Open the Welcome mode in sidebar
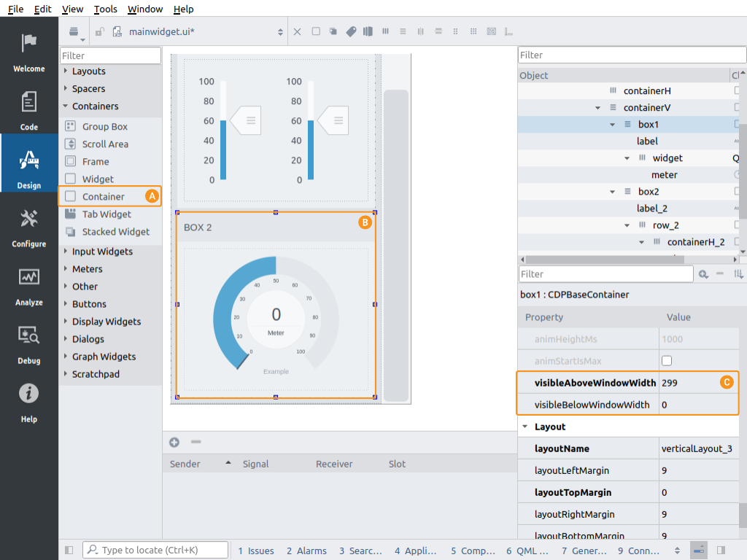The image size is (747, 560). pos(29,52)
